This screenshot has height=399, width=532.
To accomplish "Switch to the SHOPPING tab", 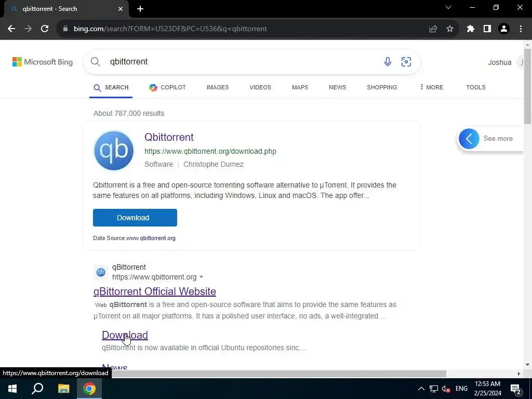I will click(382, 87).
